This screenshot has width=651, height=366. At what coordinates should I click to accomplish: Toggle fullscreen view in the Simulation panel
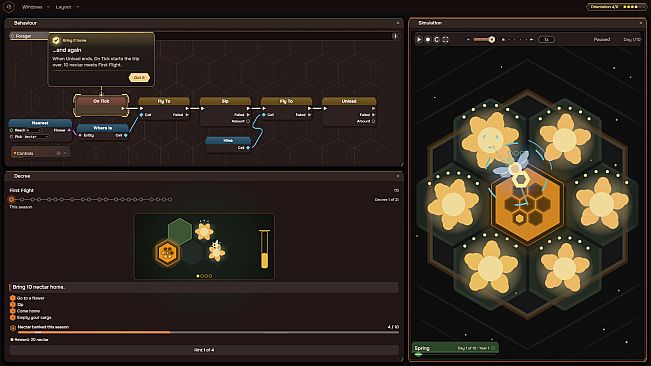pos(445,39)
